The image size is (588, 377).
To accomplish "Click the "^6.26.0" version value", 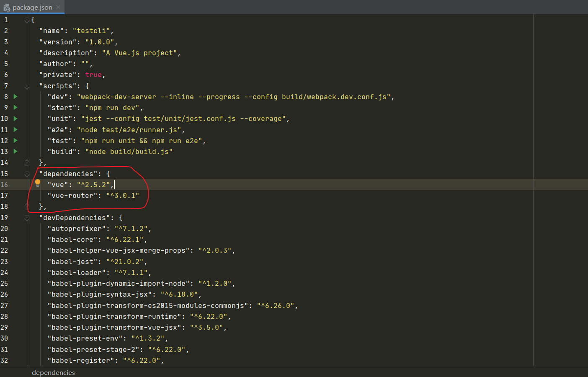I will pos(276,305).
